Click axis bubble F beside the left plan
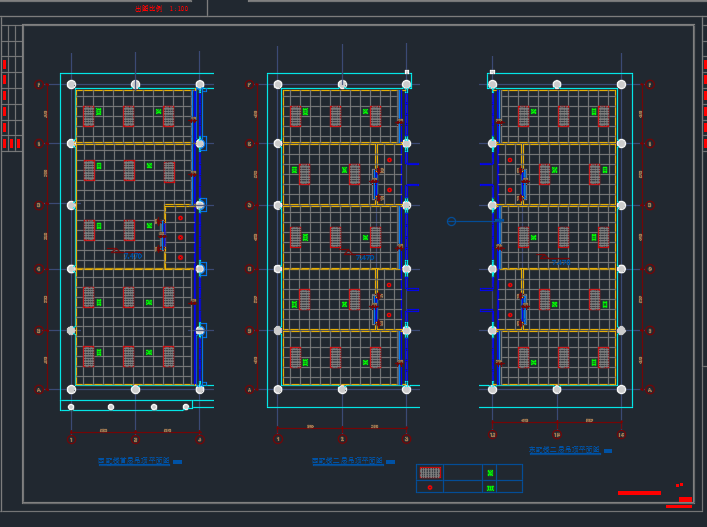707x527 pixels. pos(39,85)
